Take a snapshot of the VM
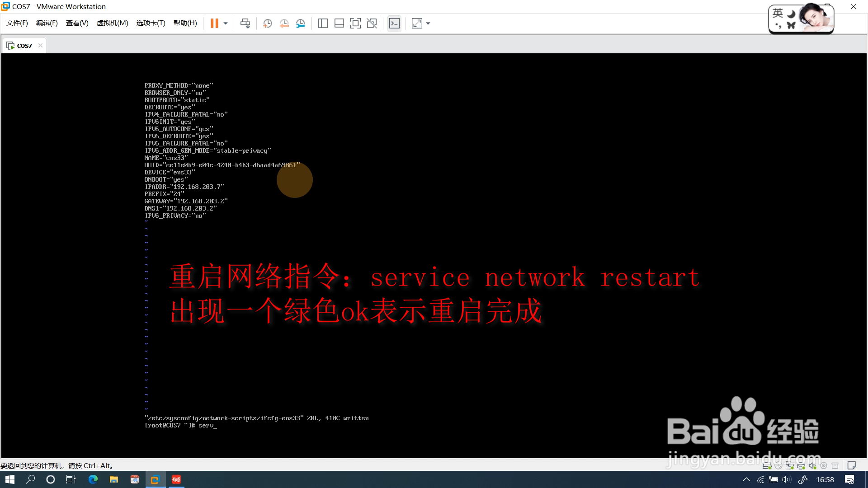Viewport: 868px width, 488px height. click(267, 23)
